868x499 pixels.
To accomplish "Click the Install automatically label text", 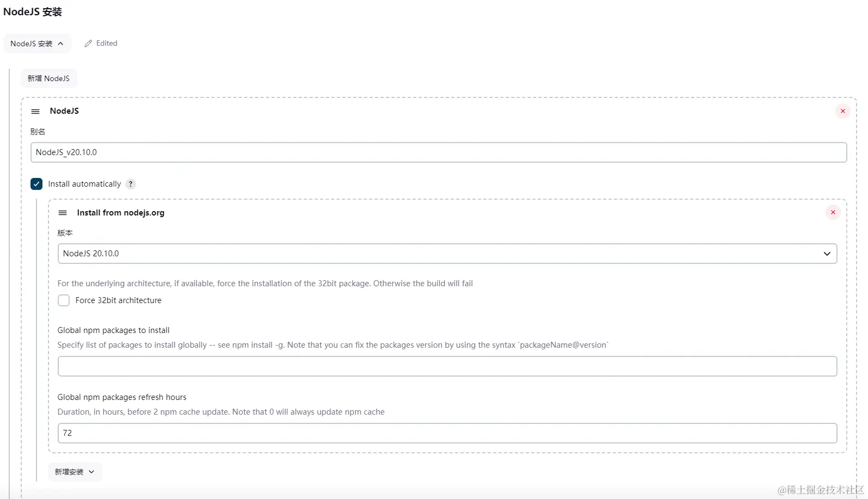I will tap(84, 184).
